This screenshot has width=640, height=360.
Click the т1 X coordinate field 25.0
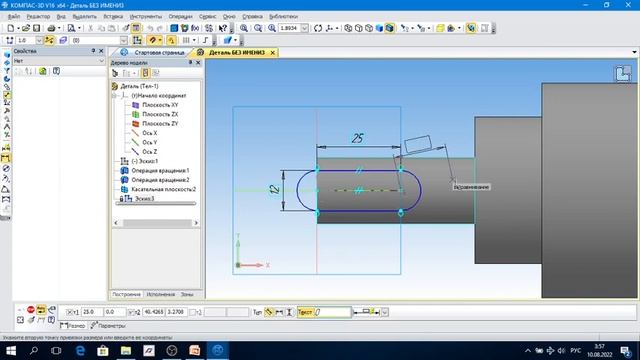[x=92, y=312]
